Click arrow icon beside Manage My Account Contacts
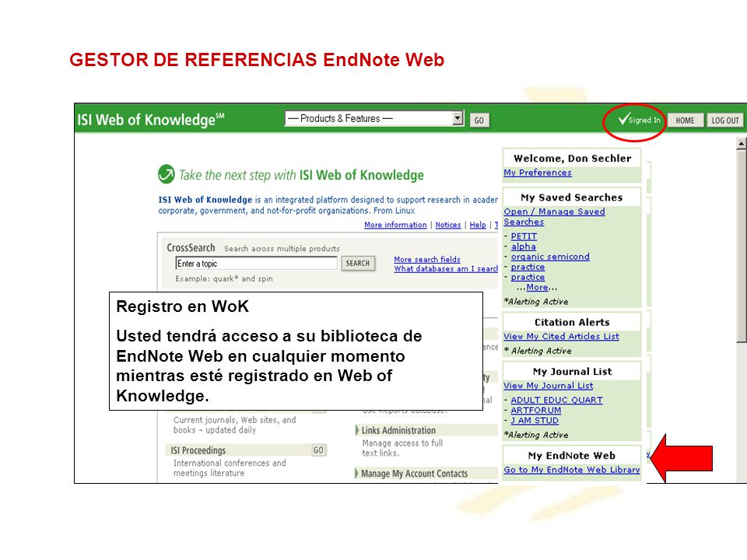747x560 pixels. [x=357, y=474]
